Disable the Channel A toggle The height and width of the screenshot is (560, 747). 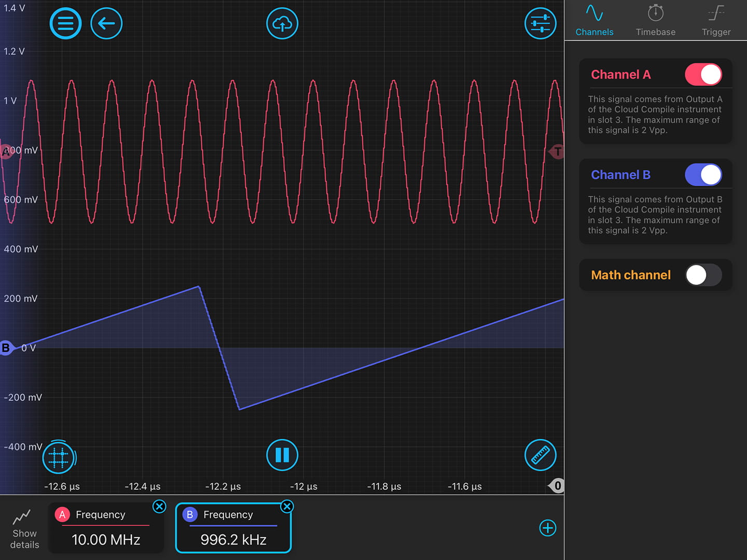click(x=703, y=75)
